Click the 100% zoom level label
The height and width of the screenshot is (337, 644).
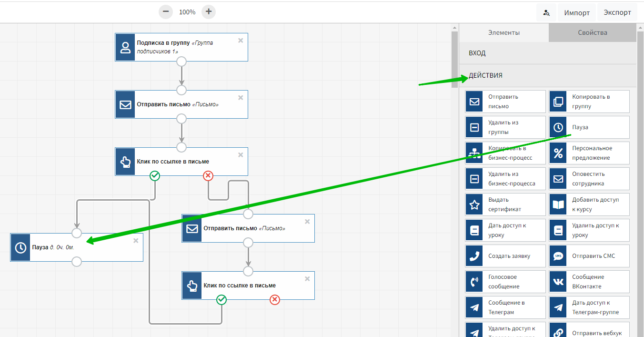pyautogui.click(x=187, y=12)
